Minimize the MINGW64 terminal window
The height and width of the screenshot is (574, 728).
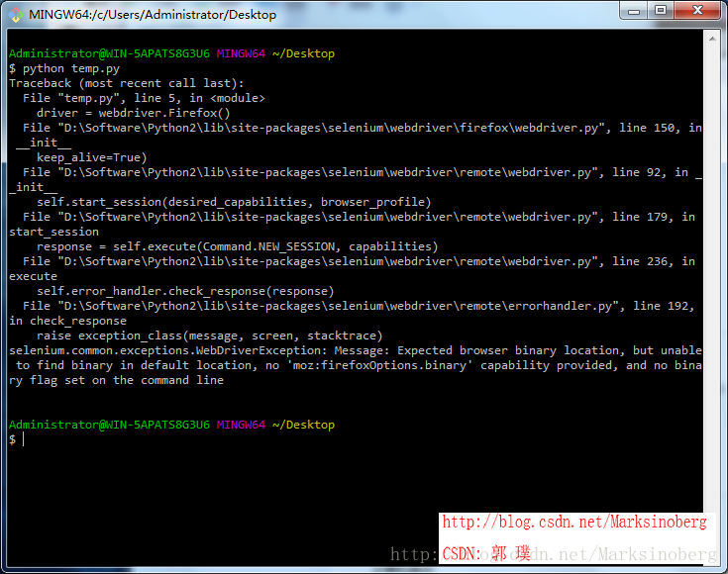pyautogui.click(x=634, y=11)
